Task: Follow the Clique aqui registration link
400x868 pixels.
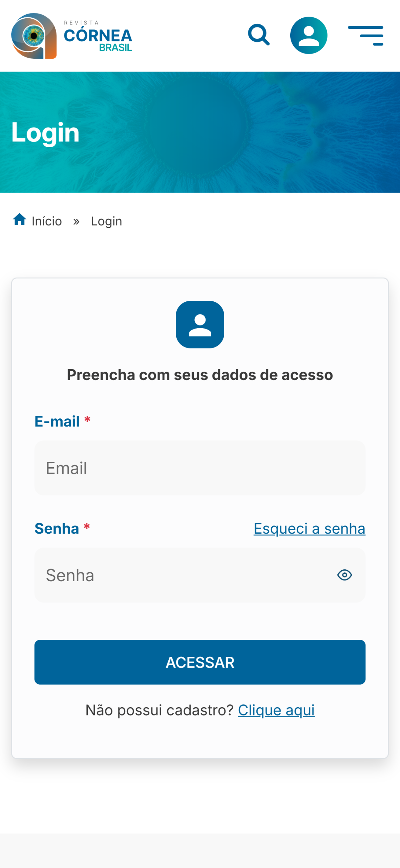Action: pyautogui.click(x=276, y=710)
